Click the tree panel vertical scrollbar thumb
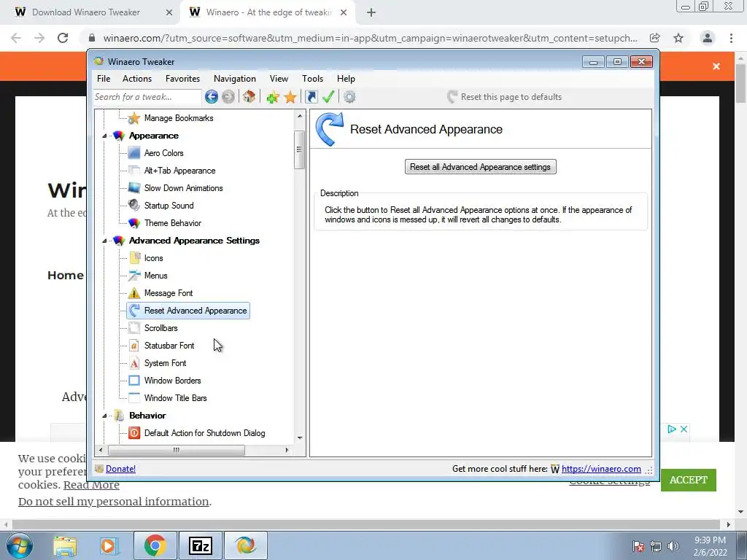The image size is (747, 560). coord(299,149)
